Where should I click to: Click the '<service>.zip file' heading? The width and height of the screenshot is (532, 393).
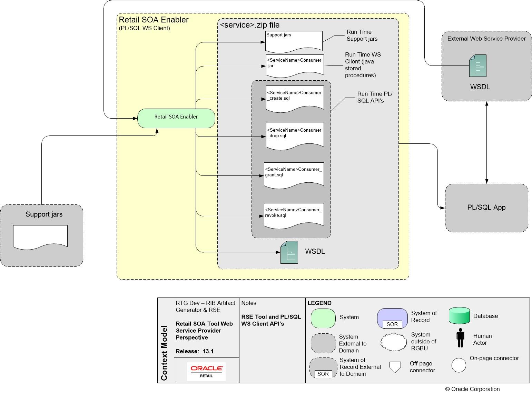[x=250, y=25]
